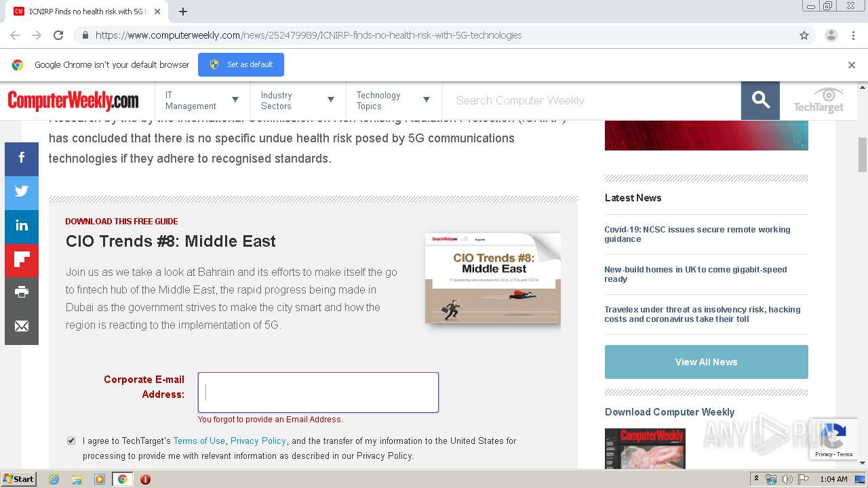Read Covid-19 NCSC remote working guidance
Screen dimensions: 868x488
(697, 235)
